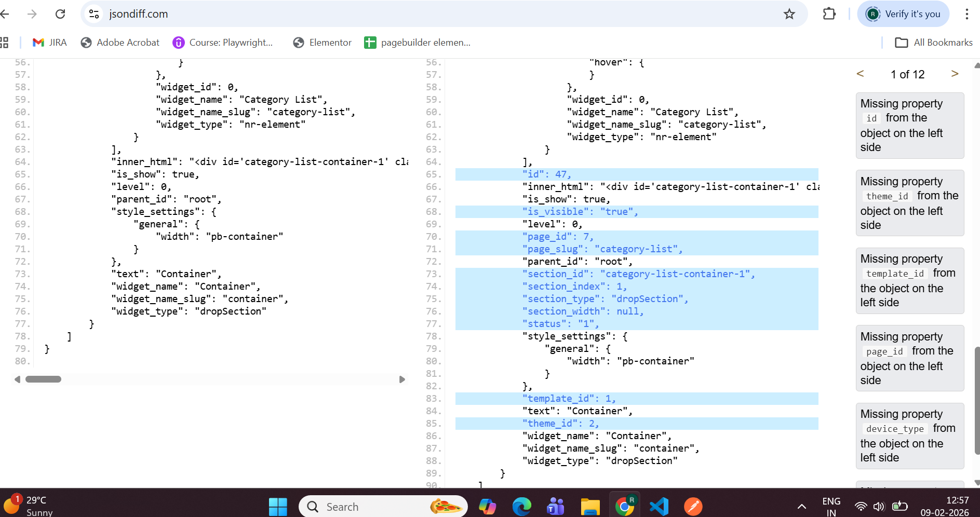Screen dimensions: 980x517
Task: Bookmark this page with the star icon
Action: [789, 14]
